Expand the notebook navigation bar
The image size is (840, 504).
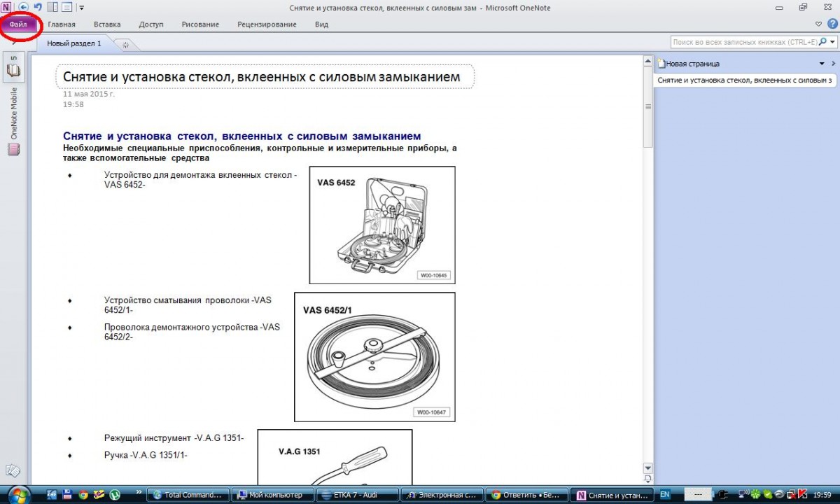14,43
